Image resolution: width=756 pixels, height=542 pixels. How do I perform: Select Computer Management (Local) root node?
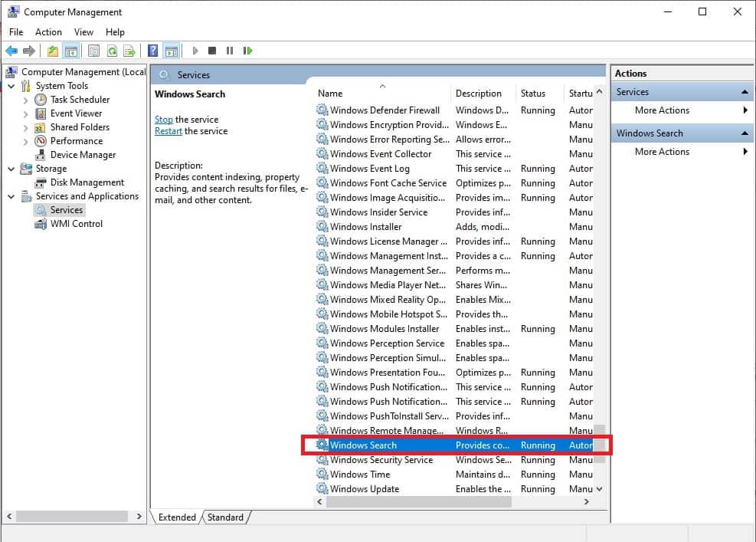tap(83, 72)
